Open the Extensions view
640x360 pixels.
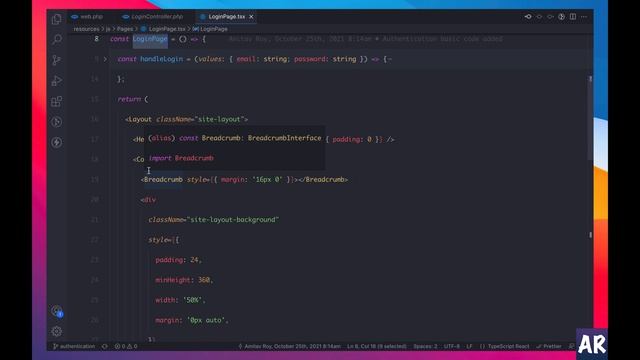coord(57,101)
